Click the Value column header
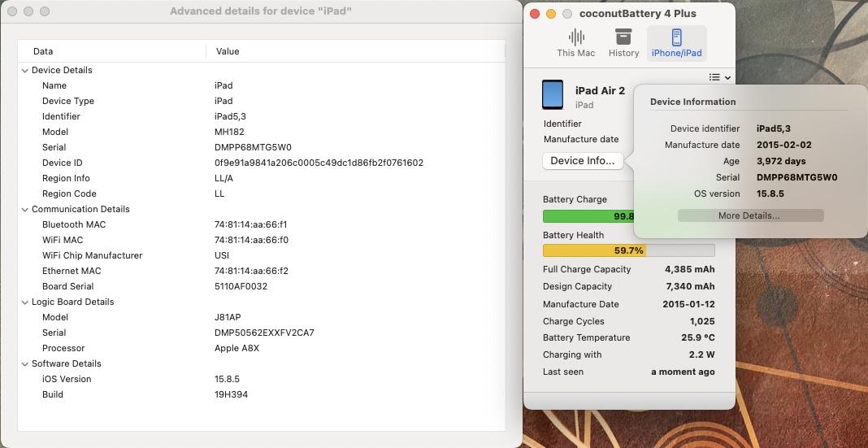Viewport: 868px width, 448px height. 354,51
